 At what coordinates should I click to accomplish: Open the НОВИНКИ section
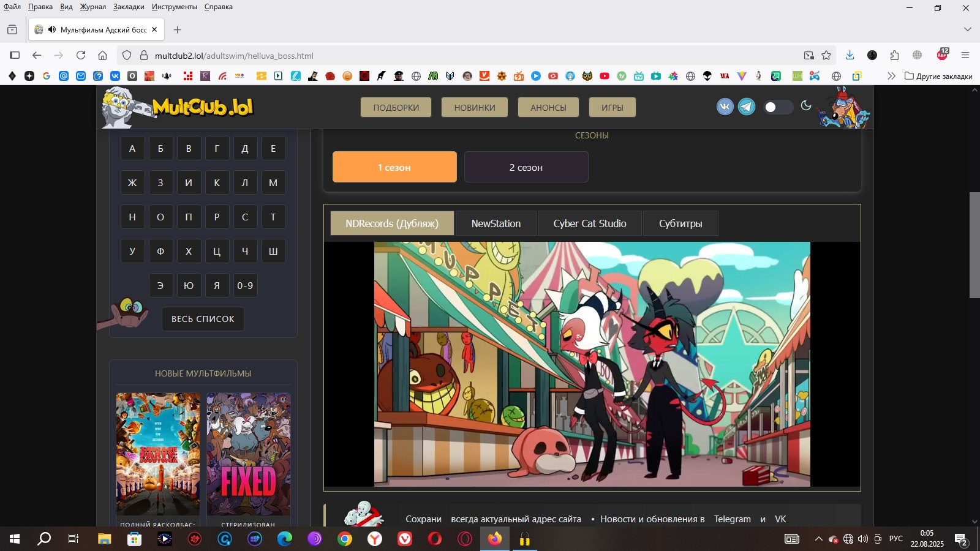pyautogui.click(x=475, y=107)
